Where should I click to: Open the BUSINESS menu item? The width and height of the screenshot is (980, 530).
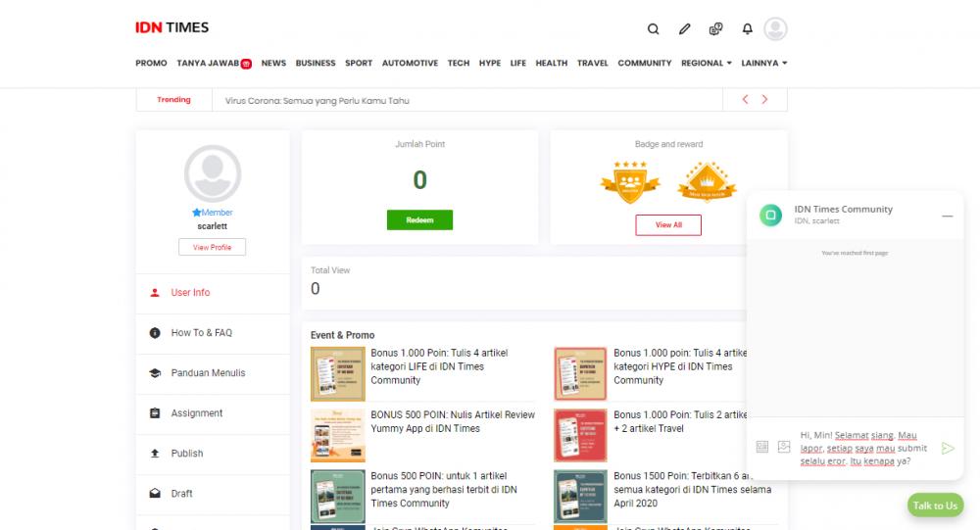pos(316,63)
